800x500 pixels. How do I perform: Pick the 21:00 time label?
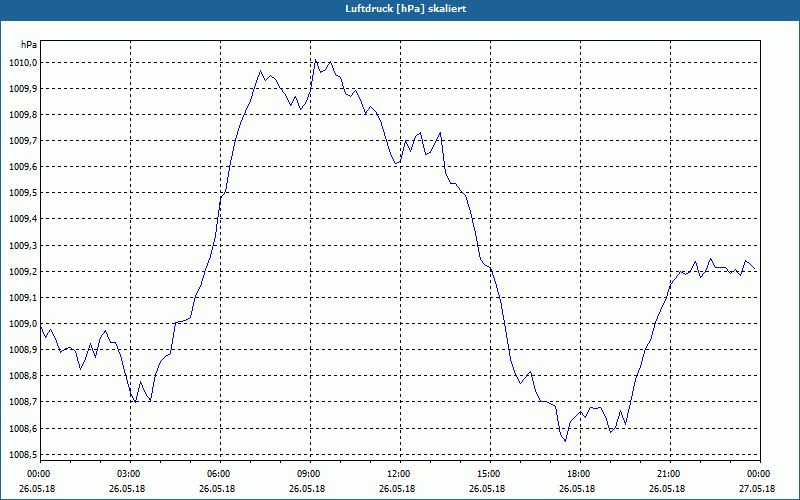pos(669,474)
